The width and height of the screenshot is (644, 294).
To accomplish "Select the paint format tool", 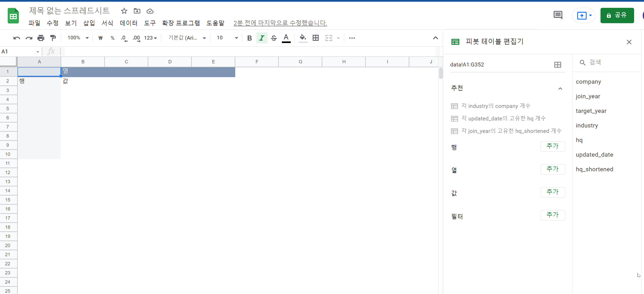I will pyautogui.click(x=53, y=38).
